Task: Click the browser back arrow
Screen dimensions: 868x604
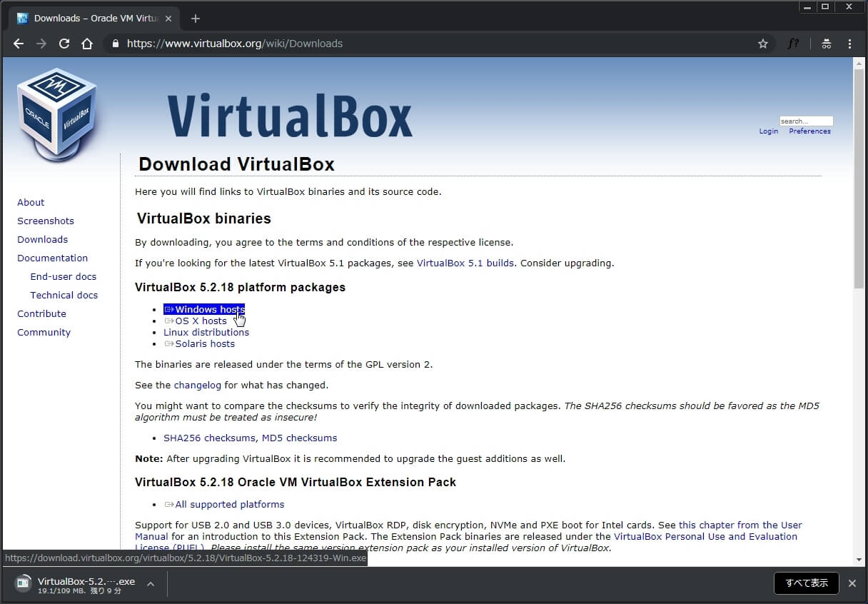Action: click(x=19, y=44)
